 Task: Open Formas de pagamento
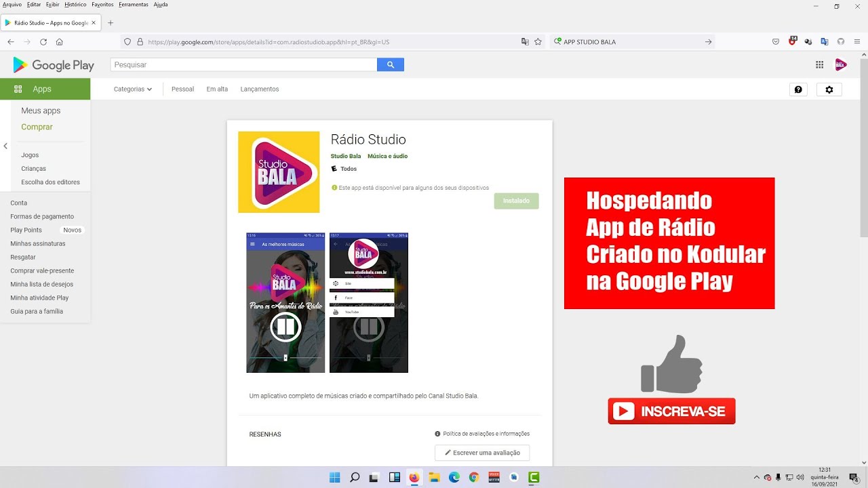[42, 216]
